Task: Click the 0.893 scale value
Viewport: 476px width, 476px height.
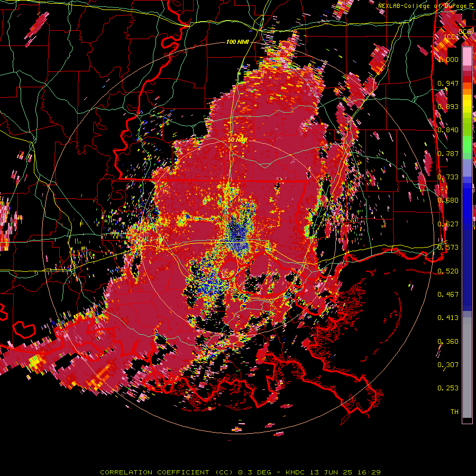Action: (448, 106)
